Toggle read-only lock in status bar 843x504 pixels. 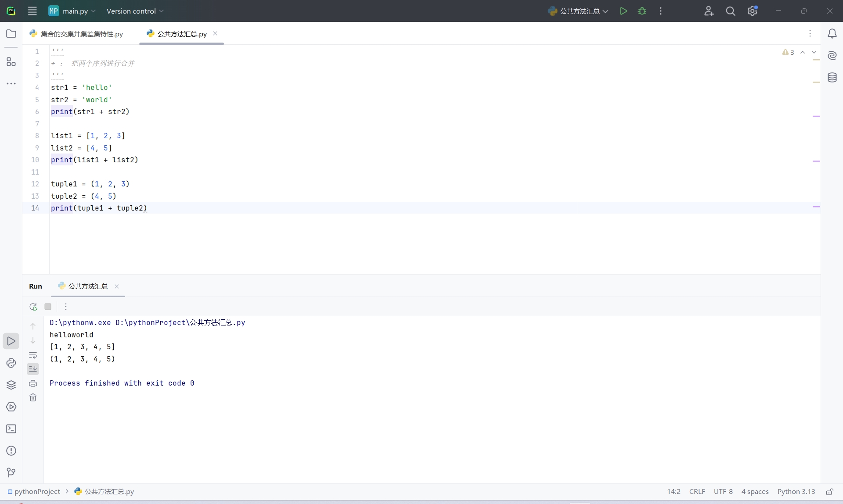pos(829,492)
